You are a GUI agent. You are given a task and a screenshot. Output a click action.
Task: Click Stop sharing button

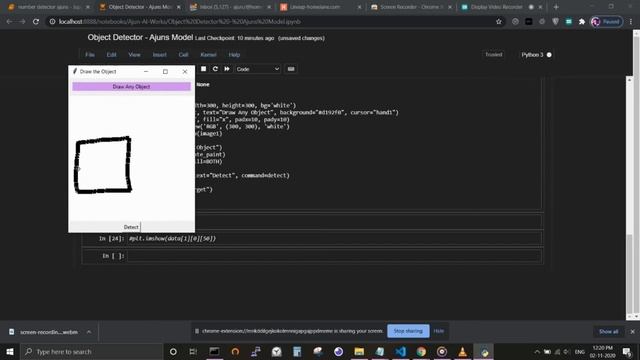[x=408, y=331]
